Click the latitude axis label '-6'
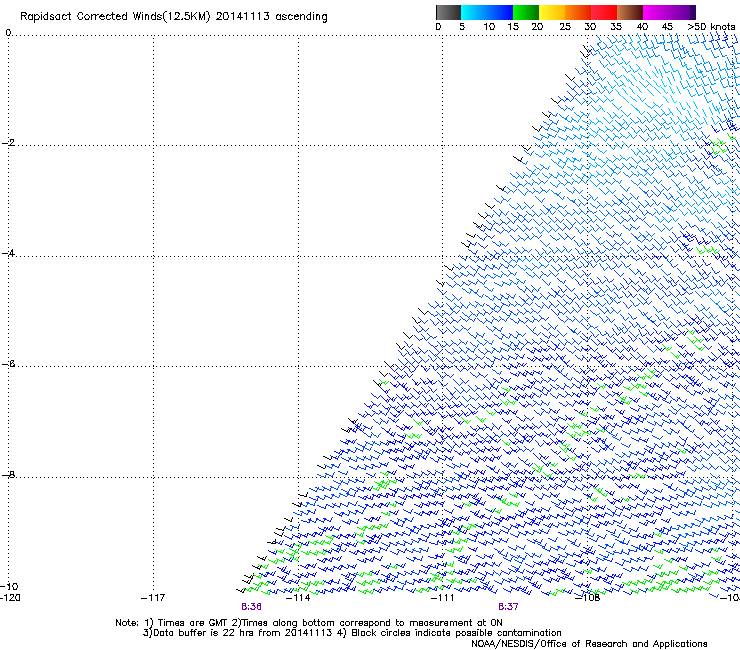 click(x=8, y=364)
